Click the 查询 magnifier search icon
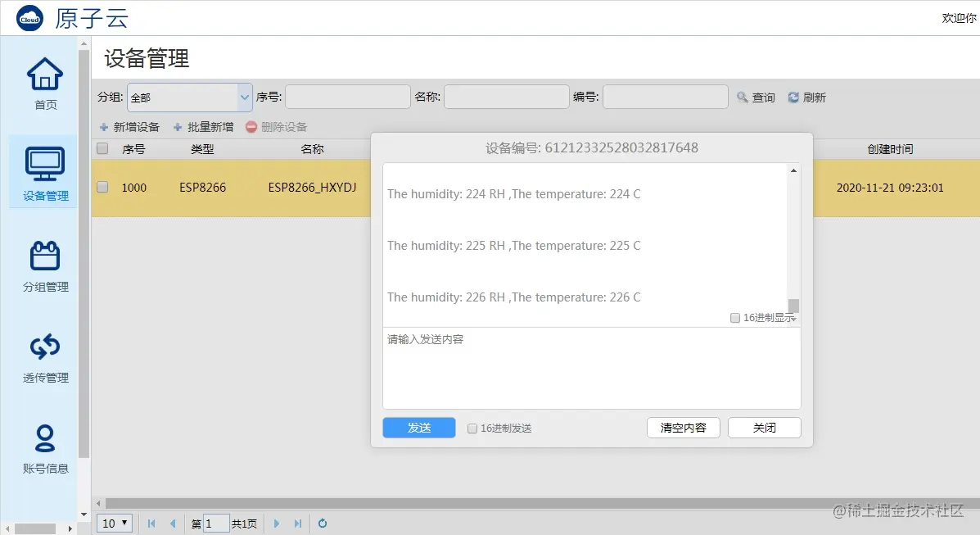Viewport: 980px width, 535px height. click(742, 97)
